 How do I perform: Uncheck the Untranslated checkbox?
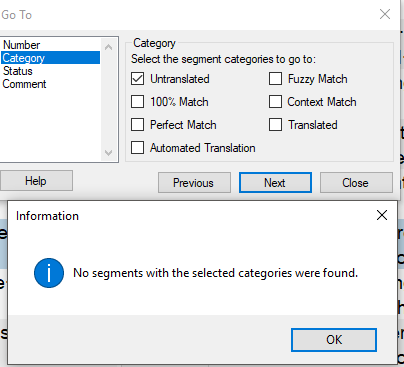click(x=137, y=79)
